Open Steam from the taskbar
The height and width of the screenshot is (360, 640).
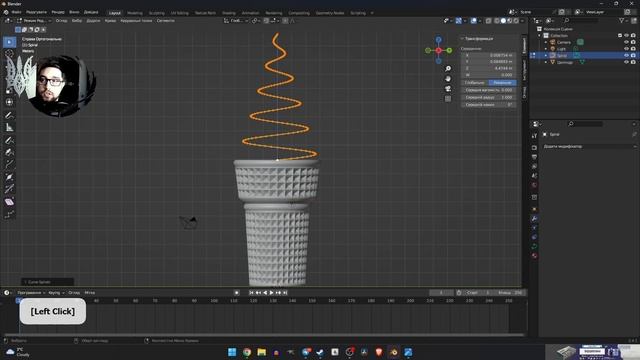[x=320, y=352]
